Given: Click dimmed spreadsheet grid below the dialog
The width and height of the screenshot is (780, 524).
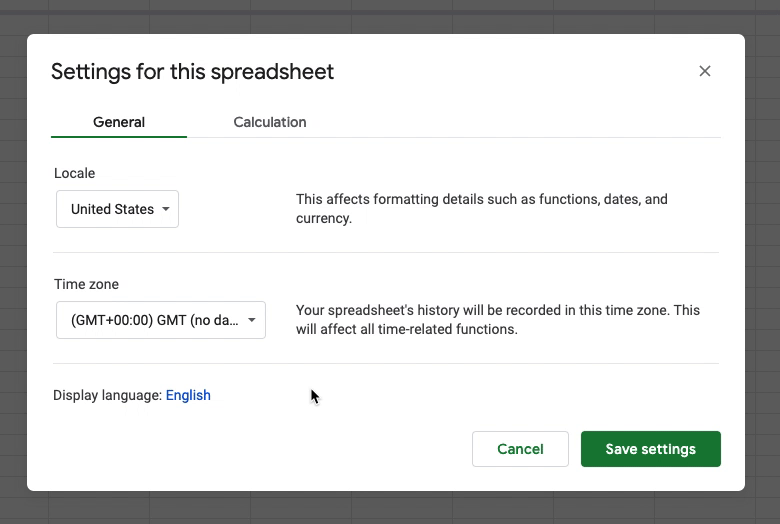Looking at the screenshot, I should [390, 508].
